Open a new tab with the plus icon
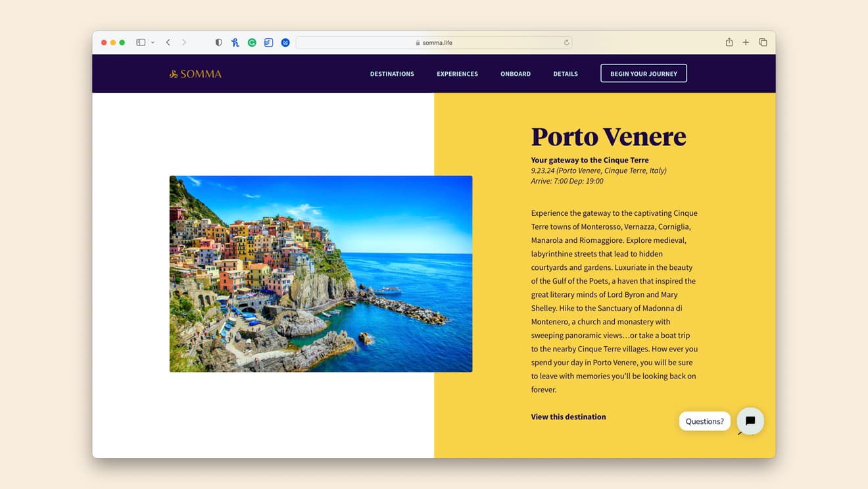Screen dimensions: 868x489 point(746,42)
